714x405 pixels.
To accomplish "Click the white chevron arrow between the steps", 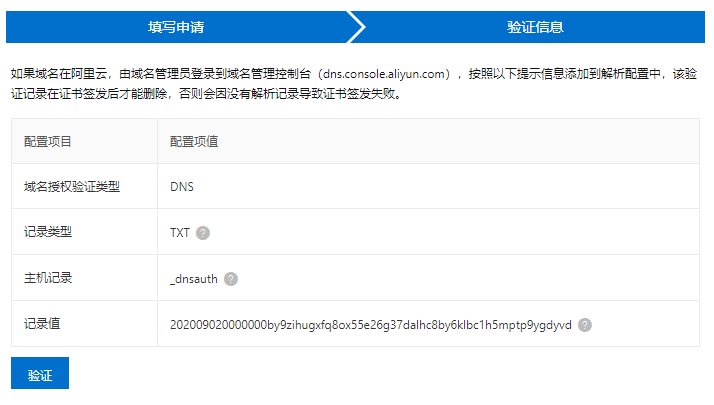I will 357,27.
